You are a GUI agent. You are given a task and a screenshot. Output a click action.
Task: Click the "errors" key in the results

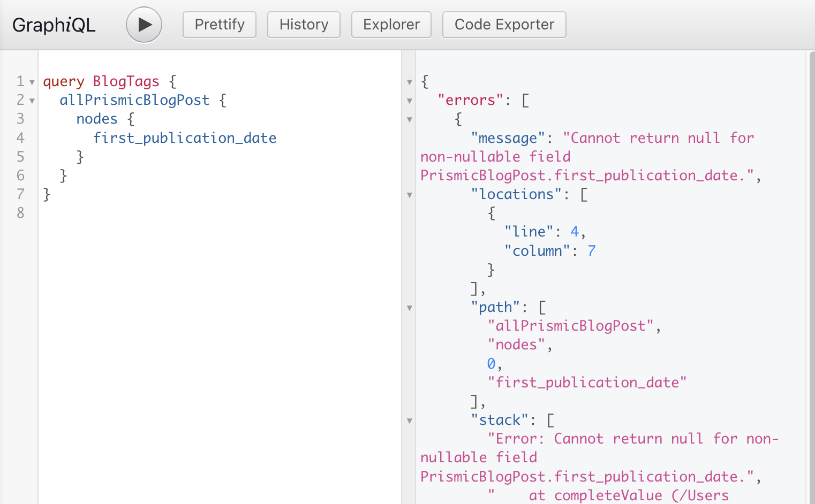(x=471, y=100)
